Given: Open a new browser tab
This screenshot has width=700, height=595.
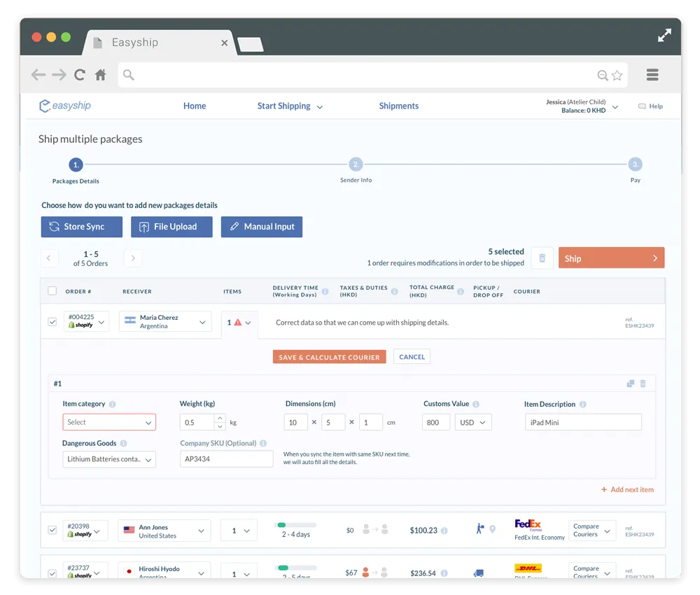Looking at the screenshot, I should click(250, 45).
